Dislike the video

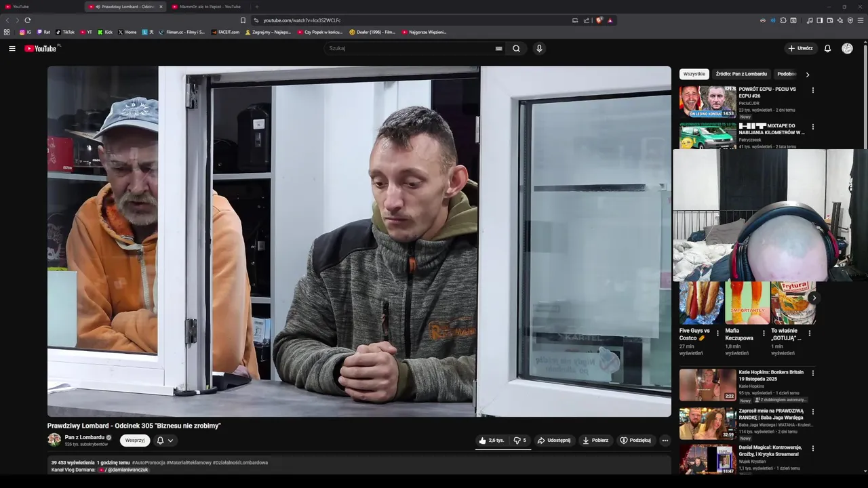(520, 441)
